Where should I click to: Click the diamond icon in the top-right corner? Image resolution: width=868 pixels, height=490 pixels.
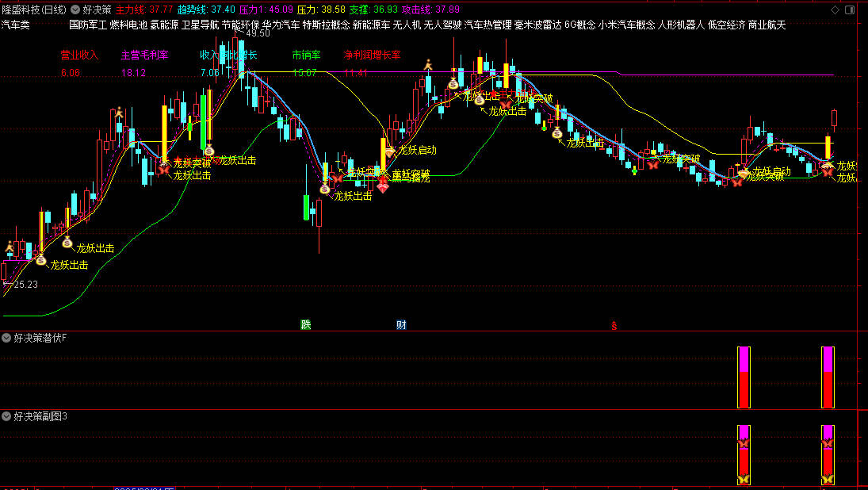click(835, 10)
